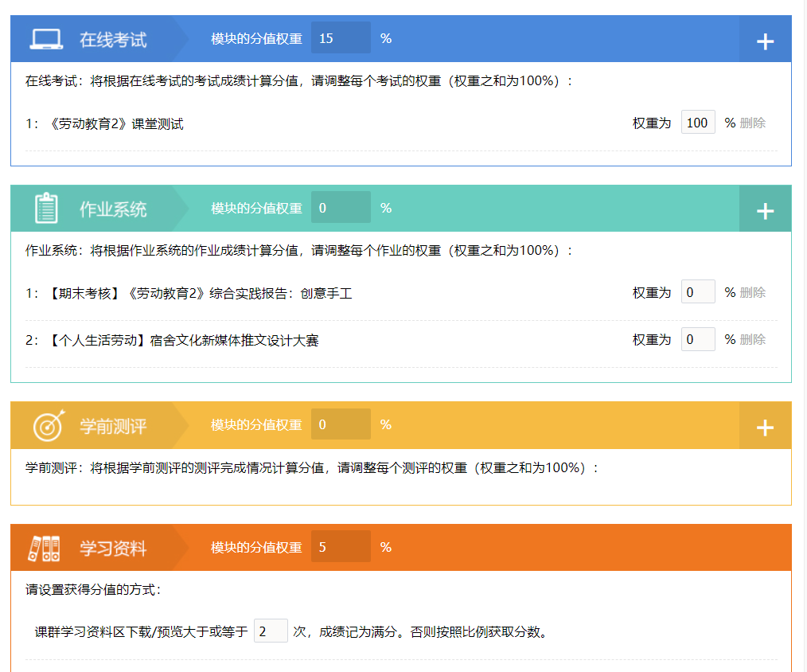The width and height of the screenshot is (807, 672).
Task: Edit weight for 宿舍文化新媒体推文设计大赛 assignment
Action: point(698,339)
